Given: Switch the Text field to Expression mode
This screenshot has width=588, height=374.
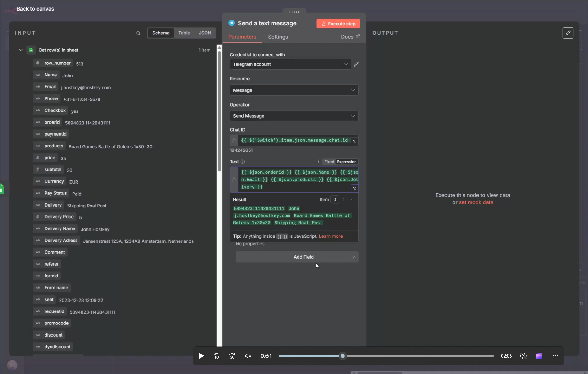Looking at the screenshot, I should pos(347,162).
